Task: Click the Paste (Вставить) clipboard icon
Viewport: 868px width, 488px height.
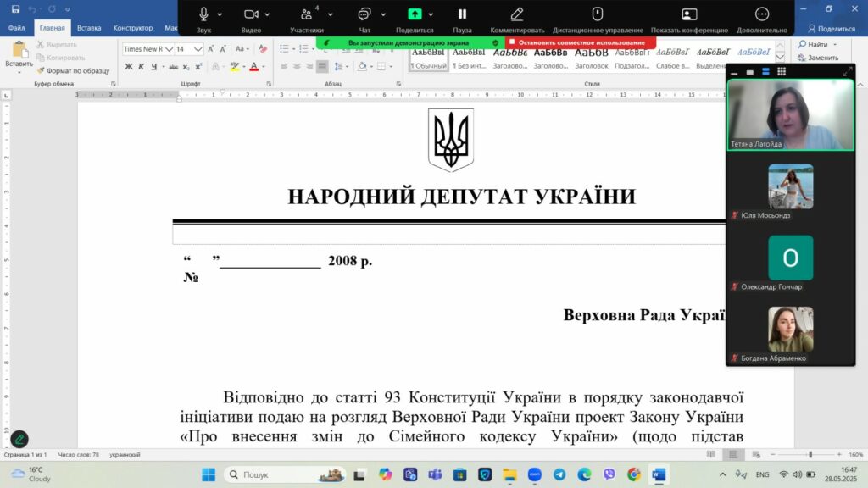Action: 19,50
